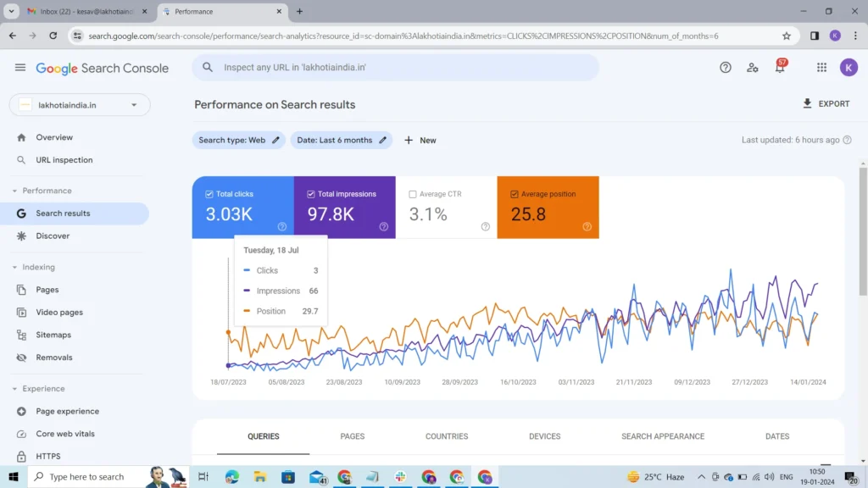The width and height of the screenshot is (868, 488).
Task: Open the Google apps grid icon
Action: pos(821,68)
